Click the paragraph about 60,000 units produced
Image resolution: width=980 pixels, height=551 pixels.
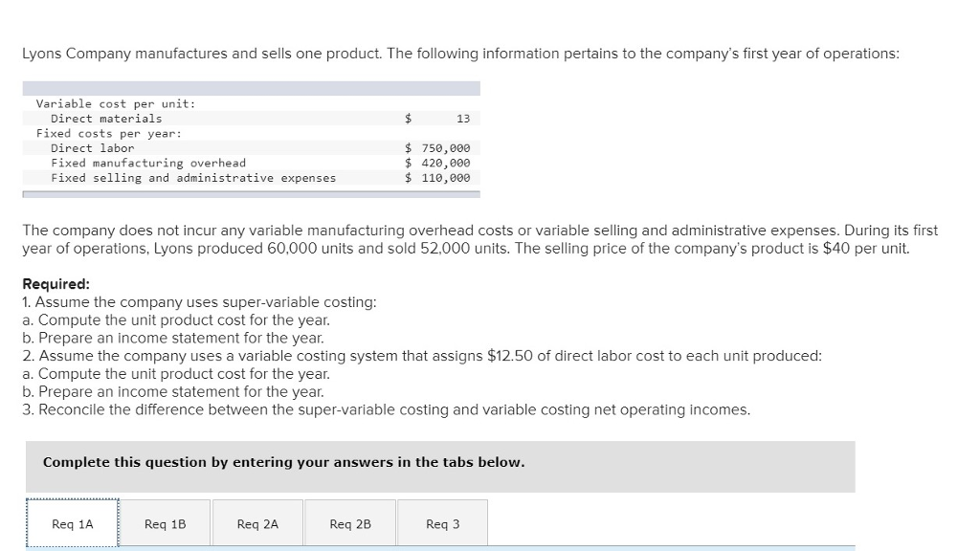479,239
